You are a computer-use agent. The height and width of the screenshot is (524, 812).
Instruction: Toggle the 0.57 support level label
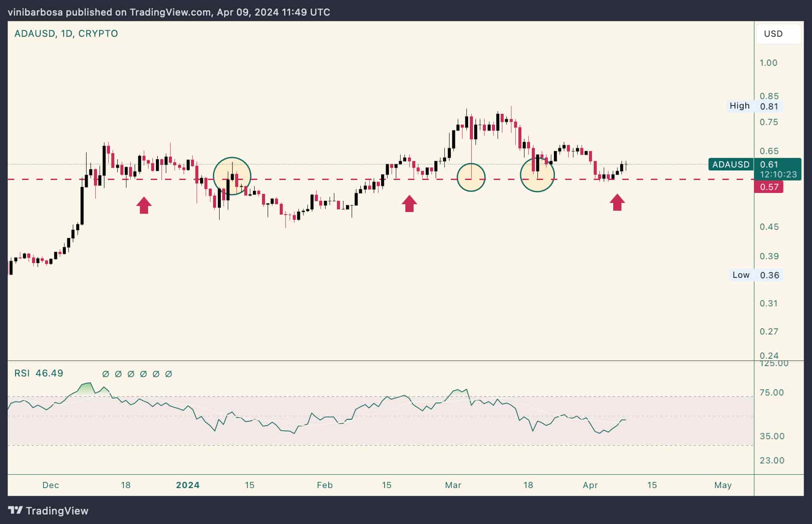pos(770,186)
